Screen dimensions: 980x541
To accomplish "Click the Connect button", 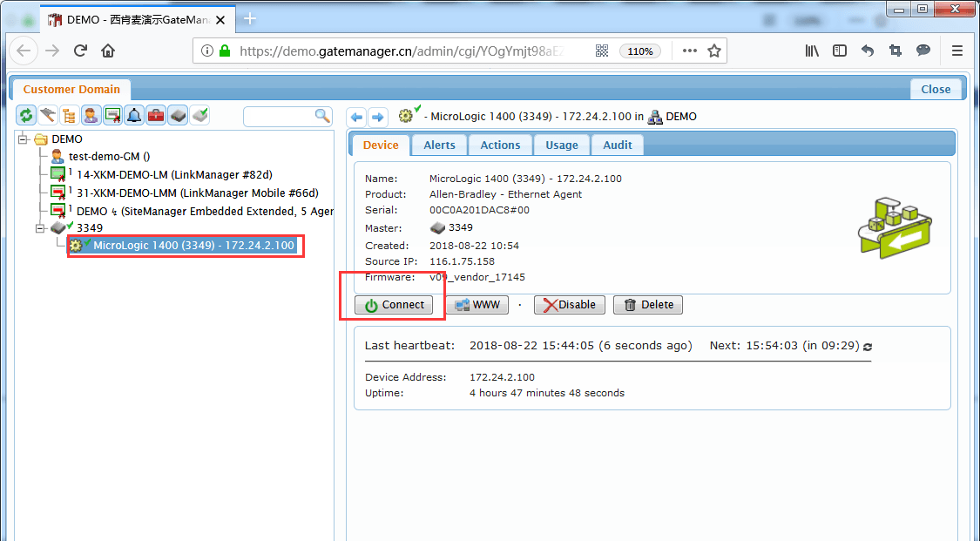I will point(394,305).
